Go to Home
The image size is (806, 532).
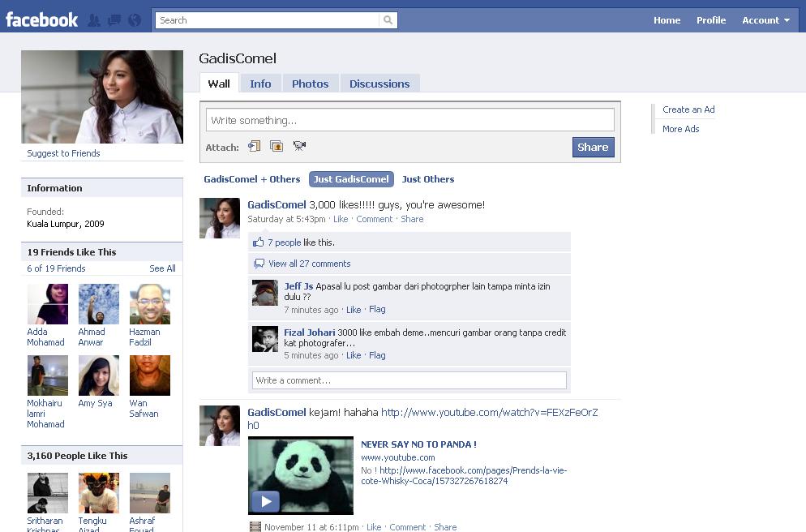667,20
